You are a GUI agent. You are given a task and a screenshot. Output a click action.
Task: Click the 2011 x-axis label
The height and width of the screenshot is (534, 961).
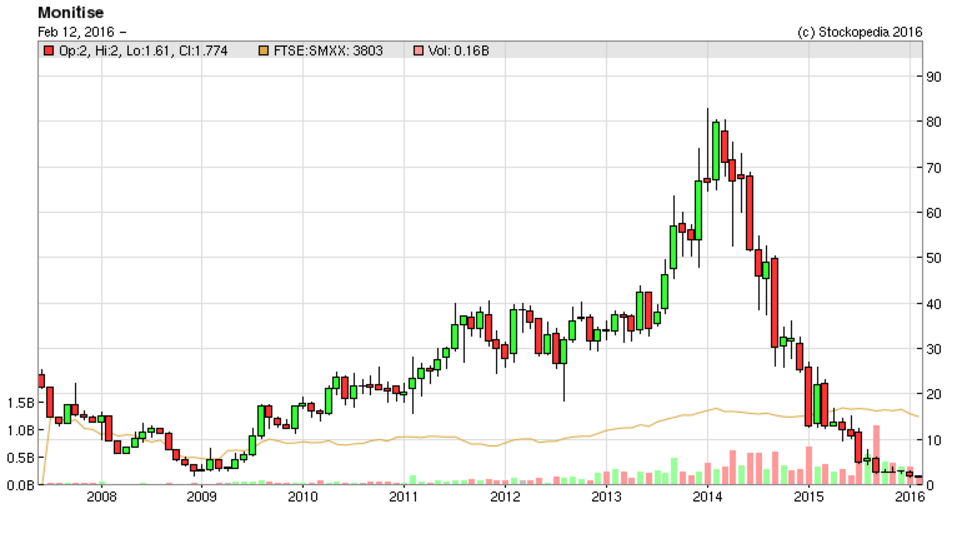tap(404, 496)
